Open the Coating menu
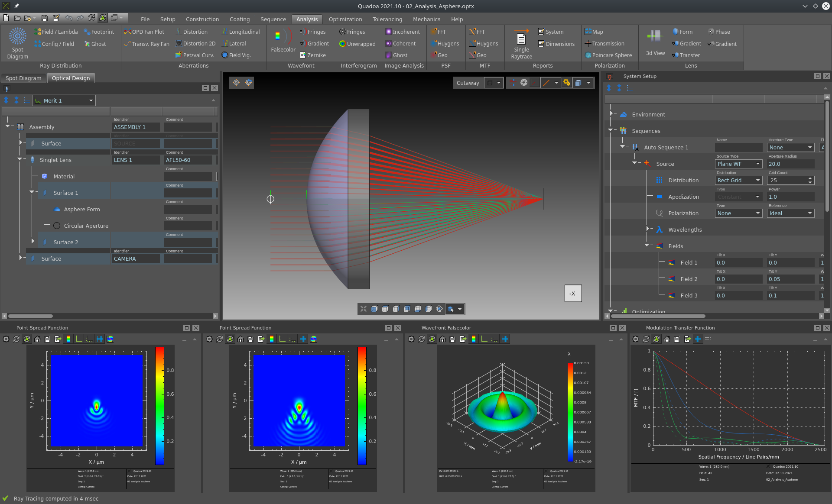 pyautogui.click(x=239, y=19)
